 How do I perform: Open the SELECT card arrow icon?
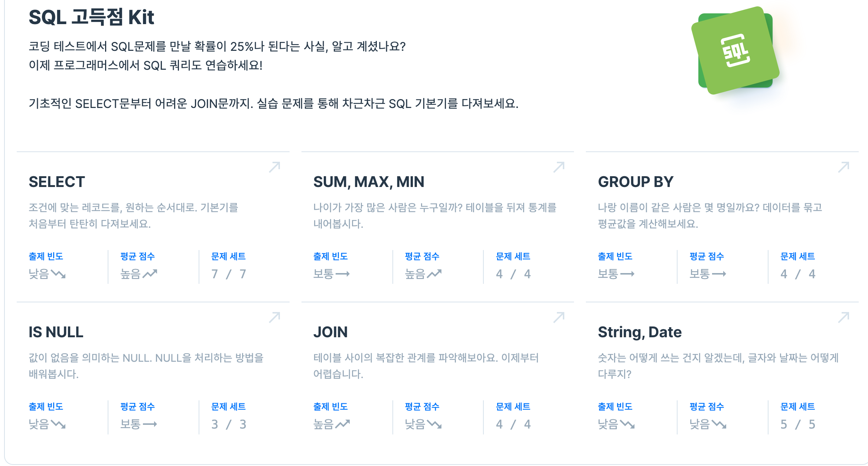(x=274, y=167)
